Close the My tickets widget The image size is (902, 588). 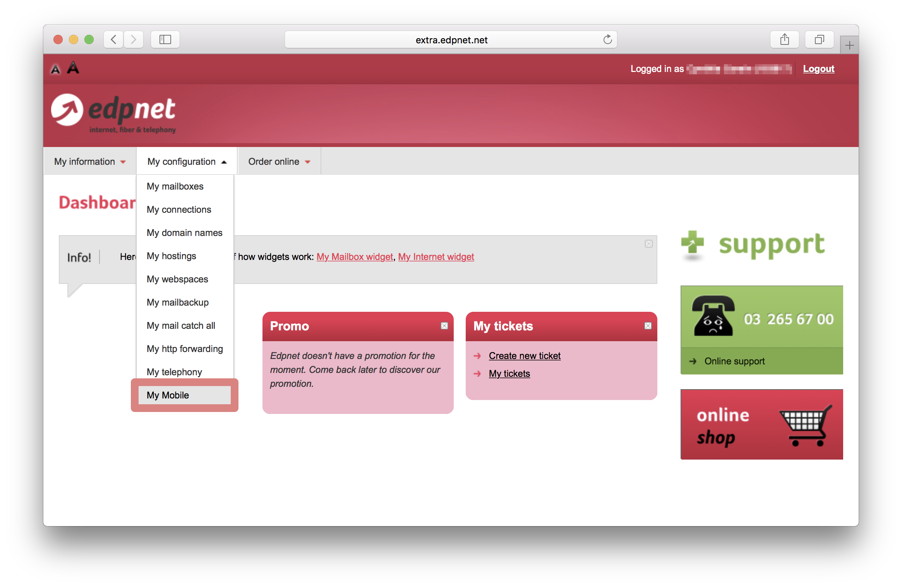(648, 326)
